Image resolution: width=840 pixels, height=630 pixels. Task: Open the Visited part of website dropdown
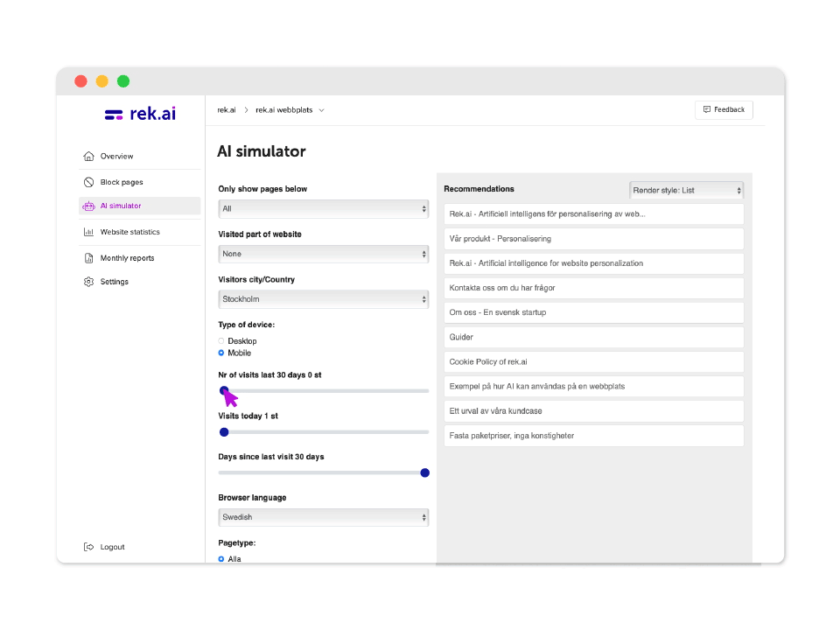point(324,254)
